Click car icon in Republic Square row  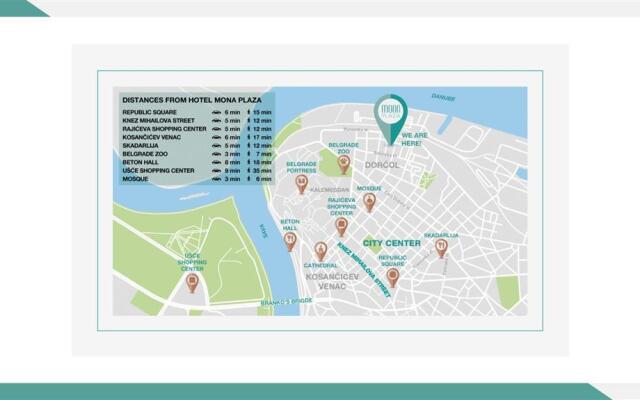point(216,112)
